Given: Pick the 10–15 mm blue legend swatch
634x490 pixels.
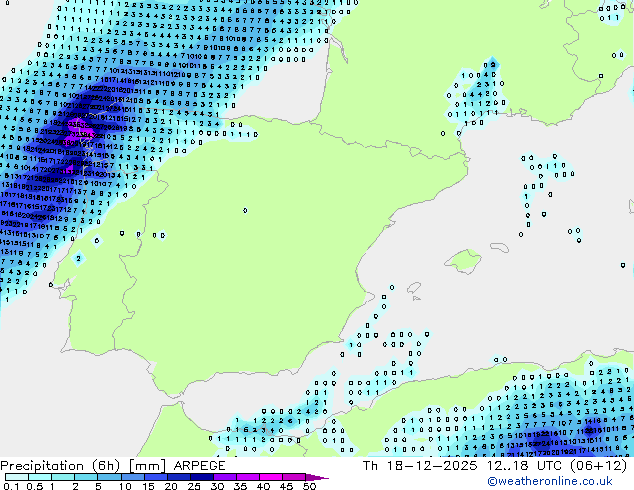Looking at the screenshot, I should (132, 477).
